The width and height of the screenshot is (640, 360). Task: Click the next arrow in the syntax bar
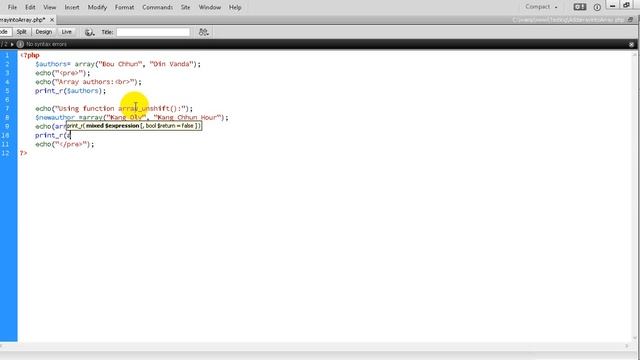(x=12, y=44)
